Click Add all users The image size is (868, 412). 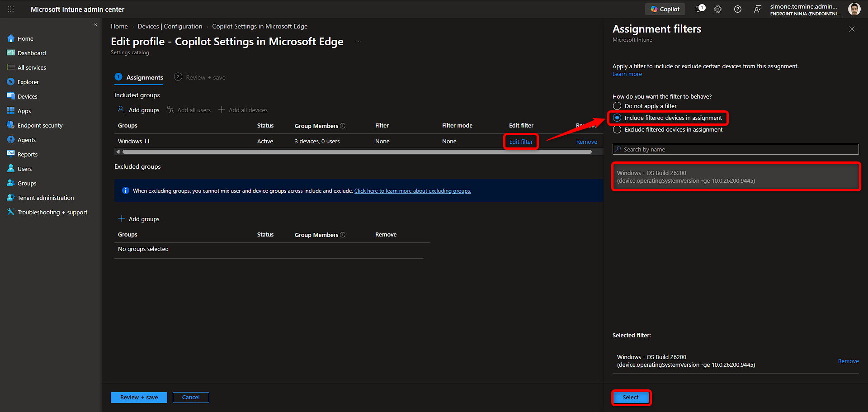click(189, 110)
